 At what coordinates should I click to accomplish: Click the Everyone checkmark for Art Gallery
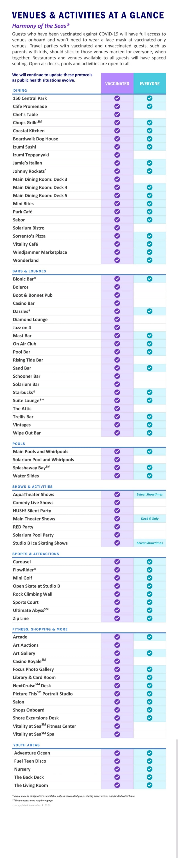(150, 653)
